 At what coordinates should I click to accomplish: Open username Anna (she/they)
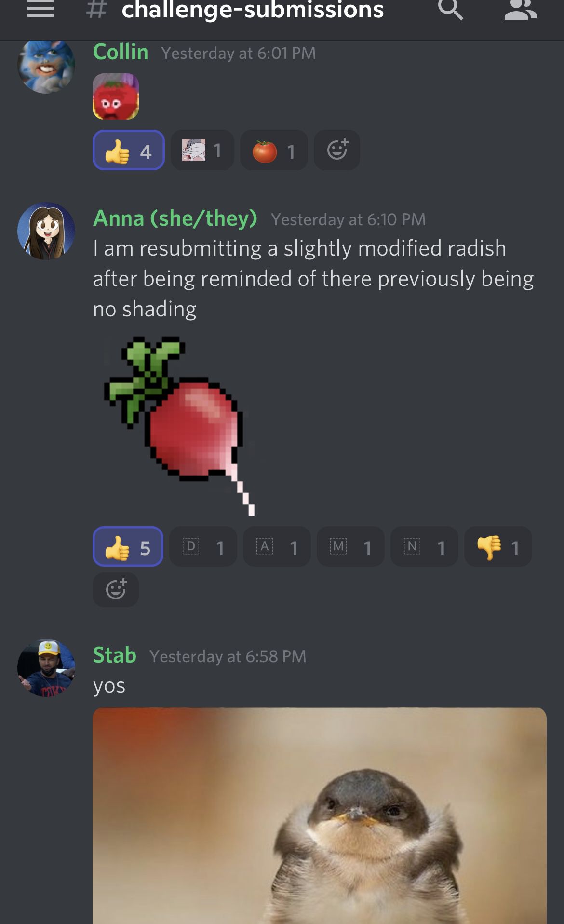pyautogui.click(x=175, y=218)
